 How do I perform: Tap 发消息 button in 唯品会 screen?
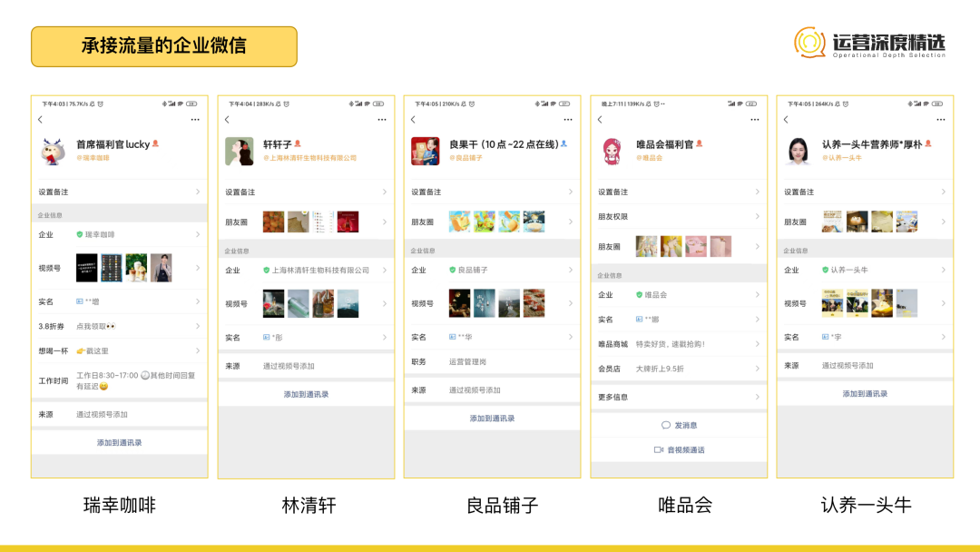pos(679,425)
